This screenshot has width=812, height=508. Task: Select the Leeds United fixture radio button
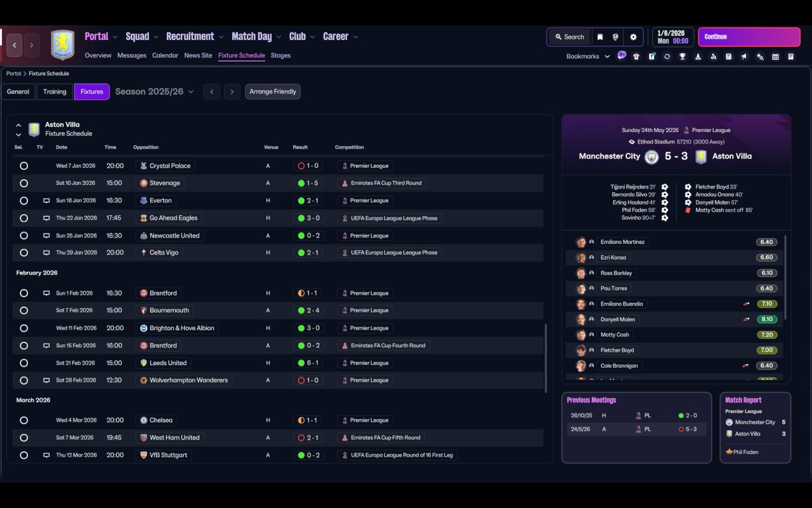point(23,363)
